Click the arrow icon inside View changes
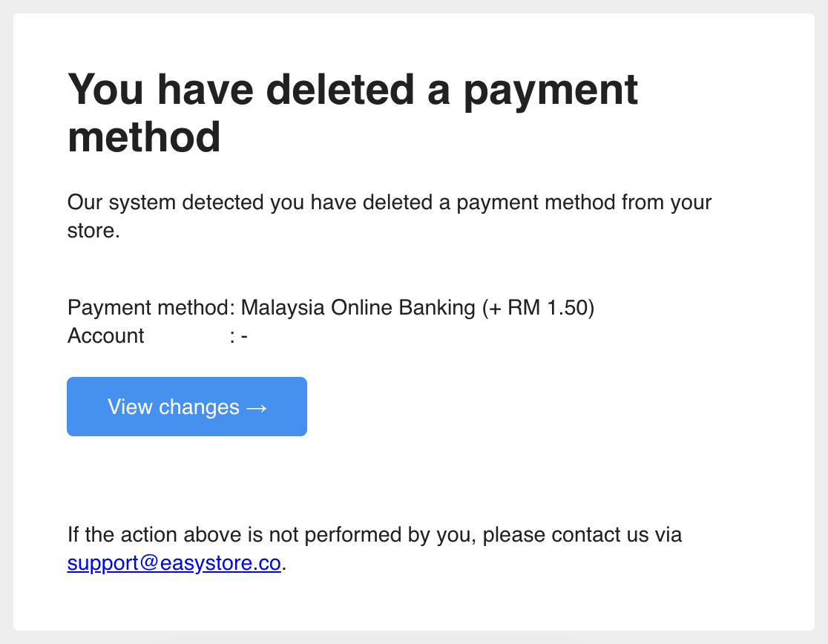The image size is (828, 644). pyautogui.click(x=257, y=408)
